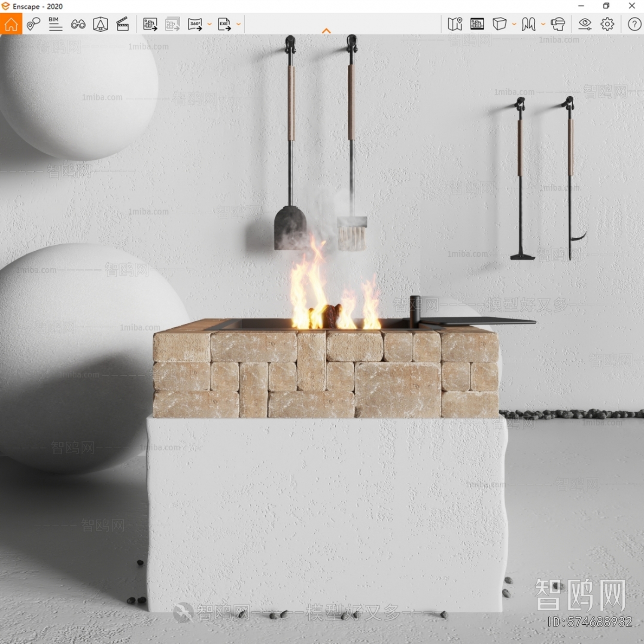644x644 pixels.
Task: Open the binoculars view management icon
Action: [78, 24]
